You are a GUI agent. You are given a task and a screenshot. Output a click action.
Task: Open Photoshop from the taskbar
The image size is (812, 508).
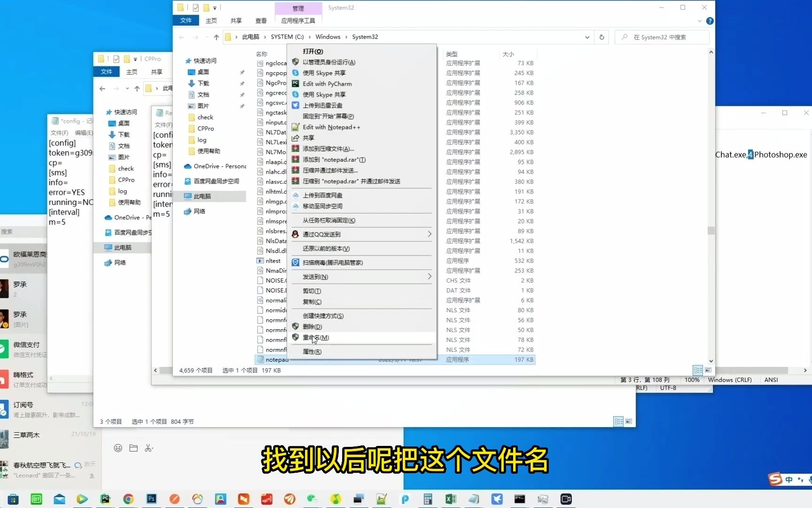pyautogui.click(x=151, y=499)
